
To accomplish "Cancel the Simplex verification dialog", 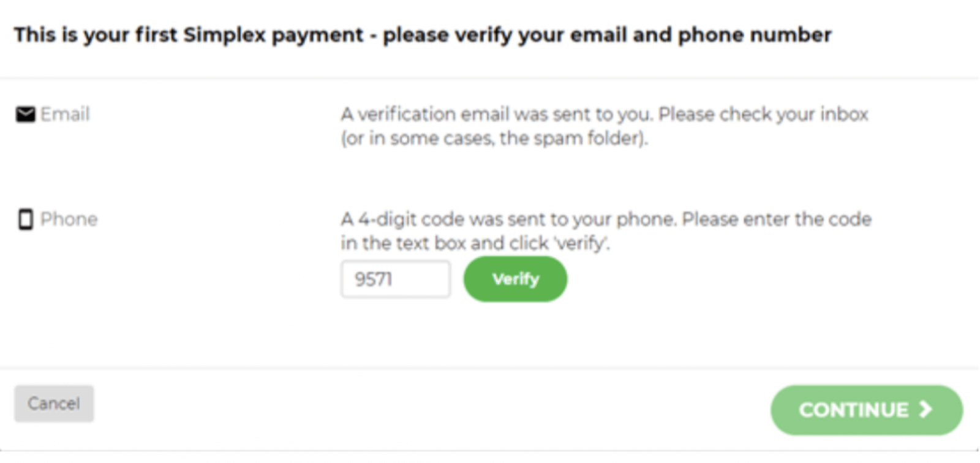I will [54, 404].
